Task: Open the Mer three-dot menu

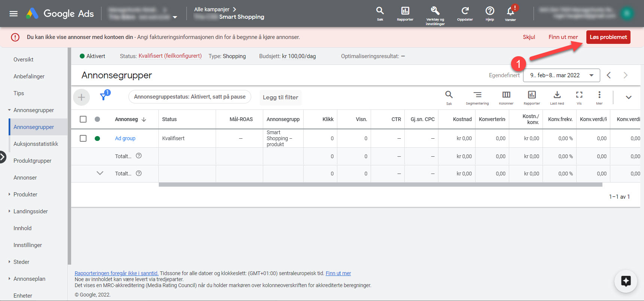Action: (x=599, y=97)
